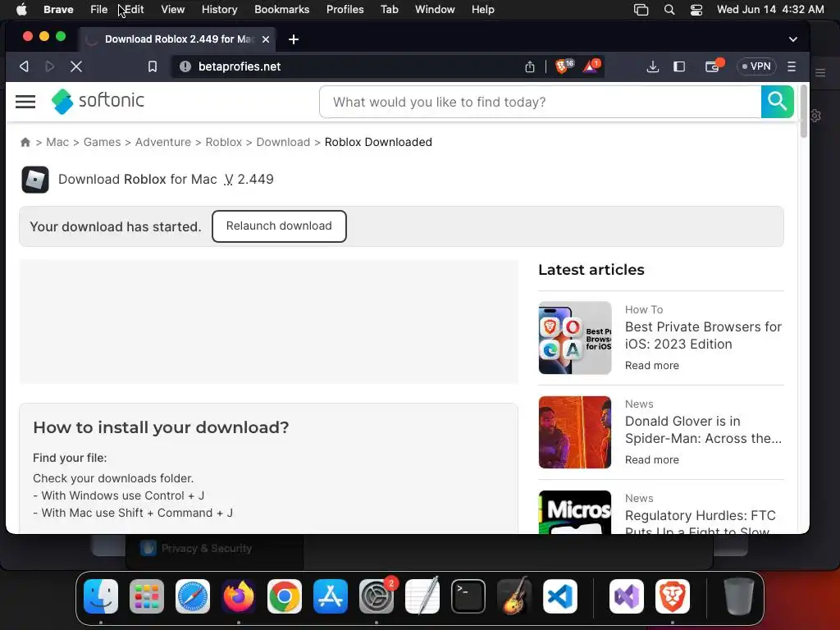Open Trash from the Dock
The height and width of the screenshot is (630, 840).
[x=739, y=596]
